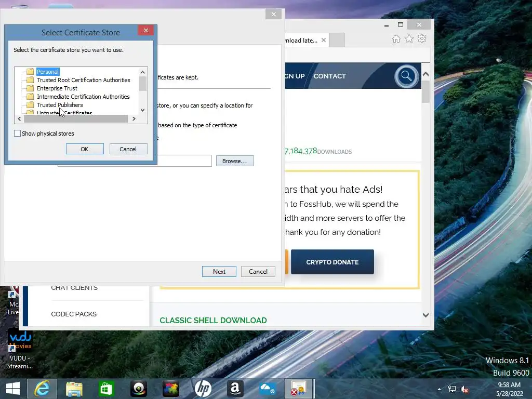Open Internet Explorer from taskbar

pos(42,389)
